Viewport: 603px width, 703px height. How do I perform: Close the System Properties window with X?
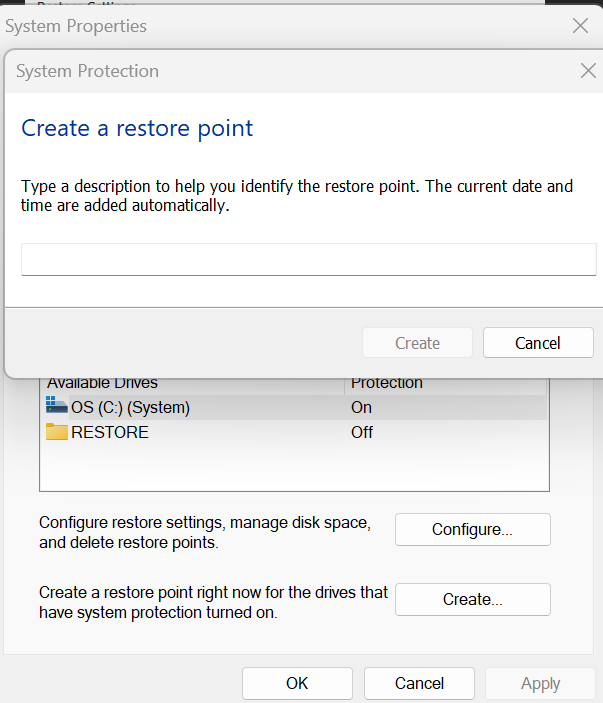[x=581, y=26]
